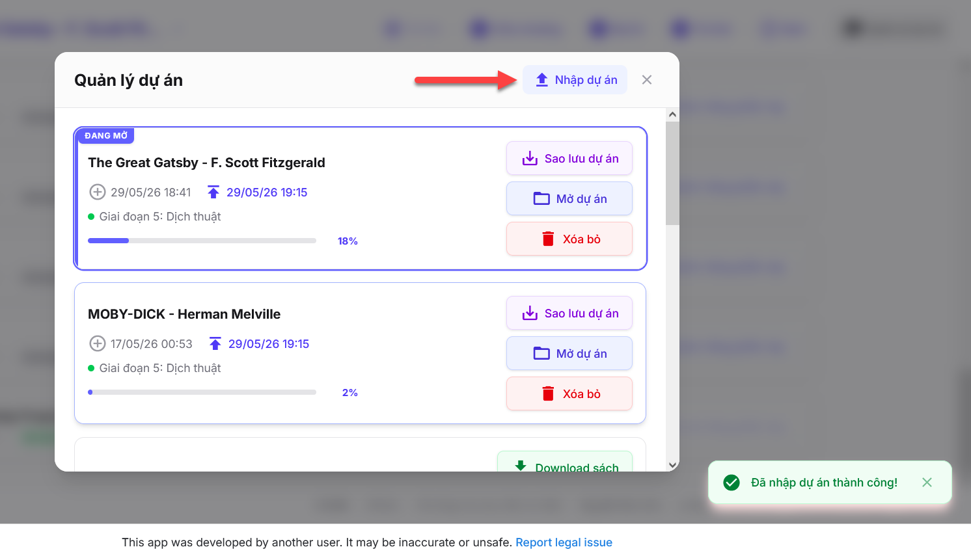This screenshot has width=971, height=560.
Task: Click the Gatsby created-date plus icon
Action: (x=97, y=192)
